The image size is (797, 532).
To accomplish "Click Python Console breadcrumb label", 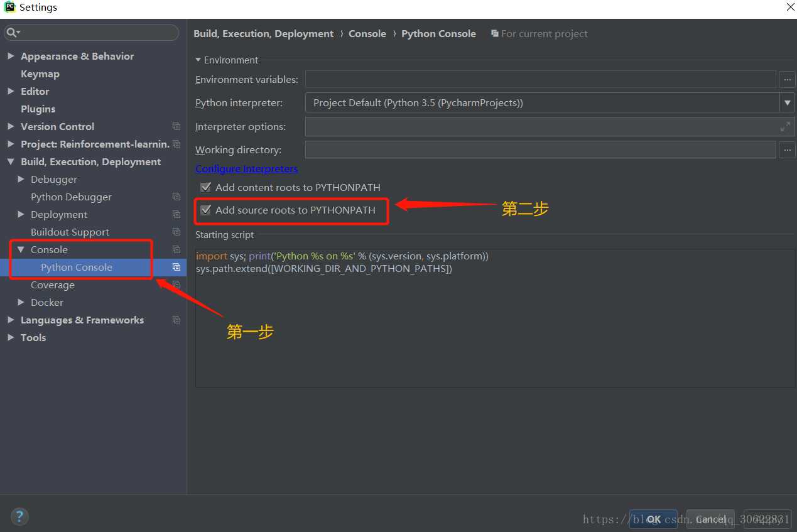I will point(438,33).
